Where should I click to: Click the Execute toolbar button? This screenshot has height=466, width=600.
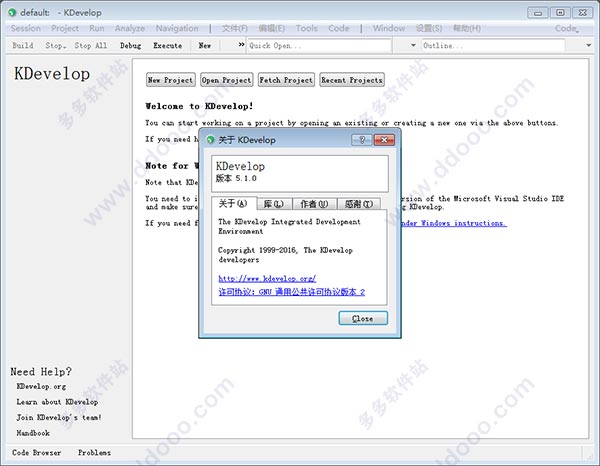(168, 46)
